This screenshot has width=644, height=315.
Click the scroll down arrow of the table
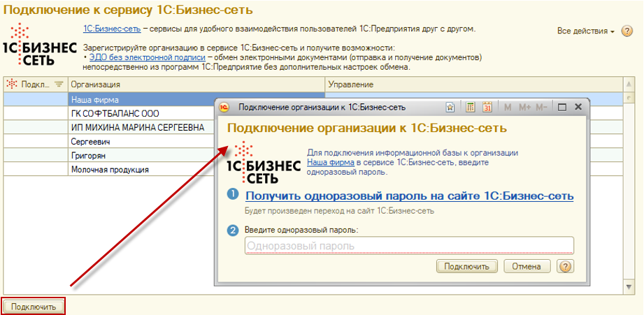(629, 286)
